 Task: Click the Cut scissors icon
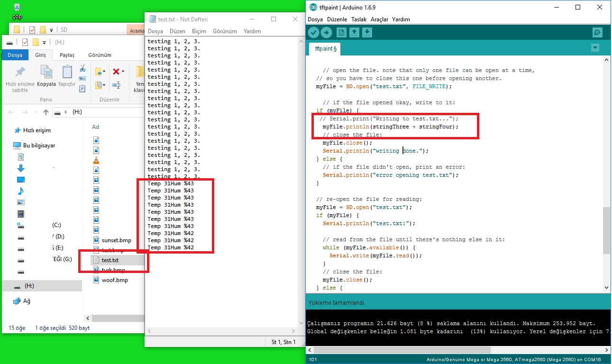82,68
